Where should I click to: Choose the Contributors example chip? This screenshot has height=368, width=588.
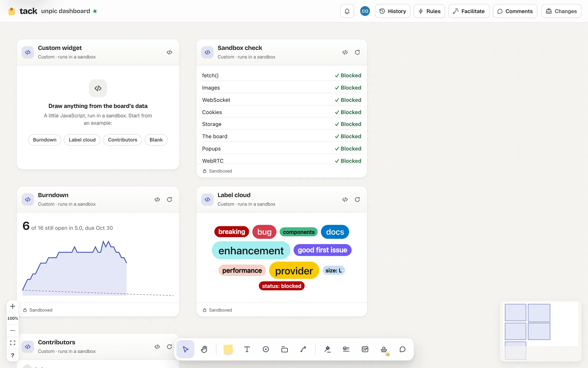[122, 140]
